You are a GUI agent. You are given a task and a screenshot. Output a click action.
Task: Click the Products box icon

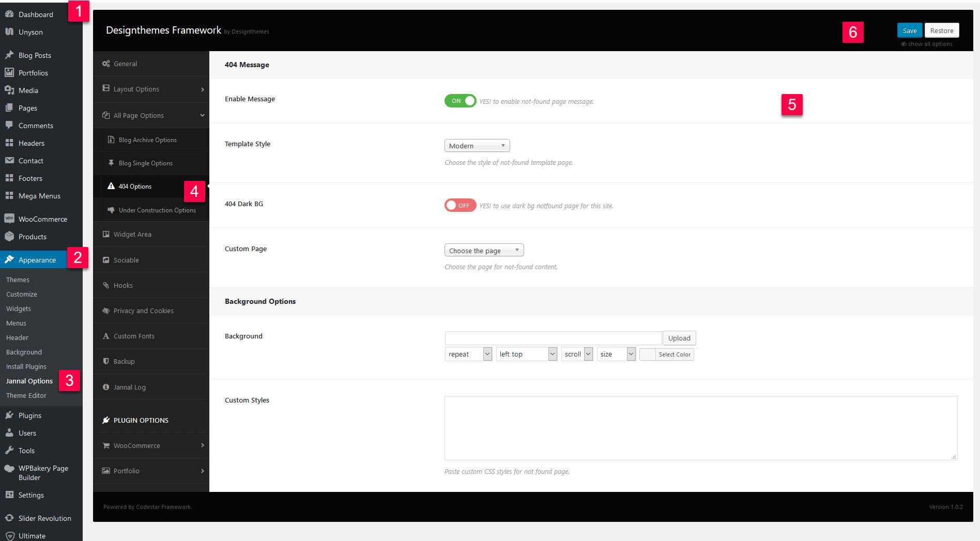9,236
